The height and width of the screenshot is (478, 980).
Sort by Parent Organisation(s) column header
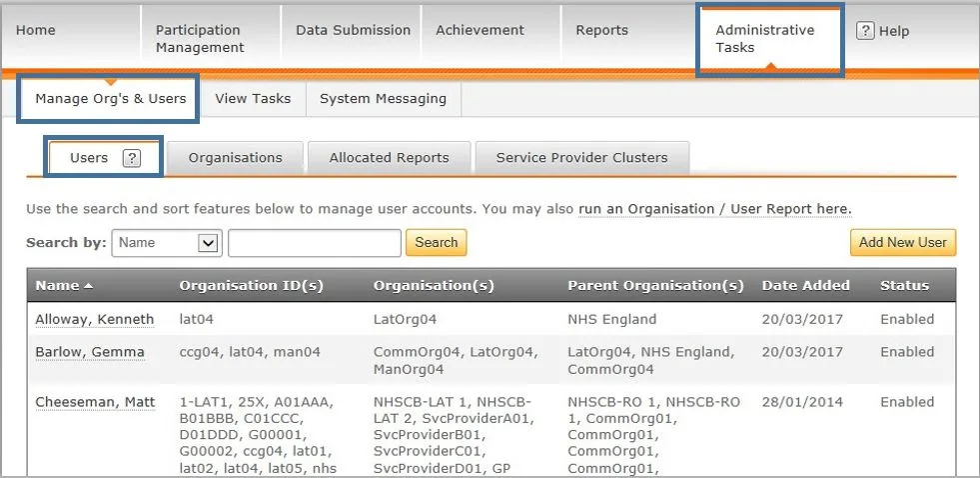[655, 286]
